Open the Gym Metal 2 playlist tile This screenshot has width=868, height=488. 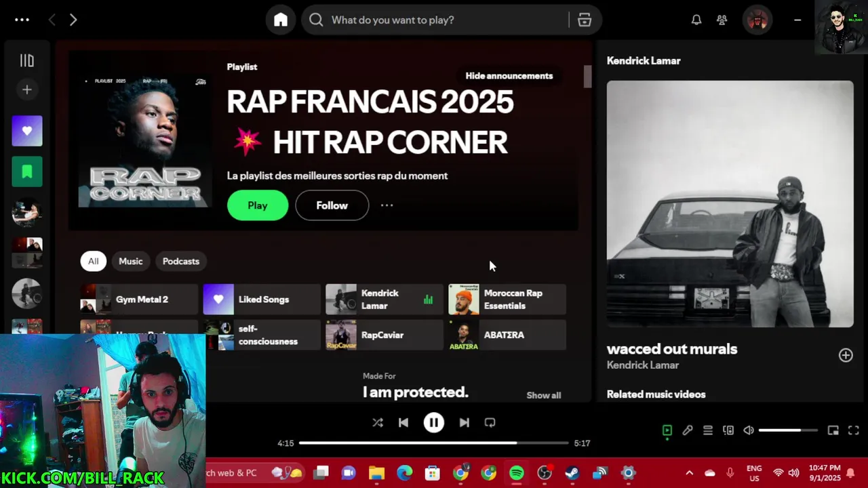(139, 300)
